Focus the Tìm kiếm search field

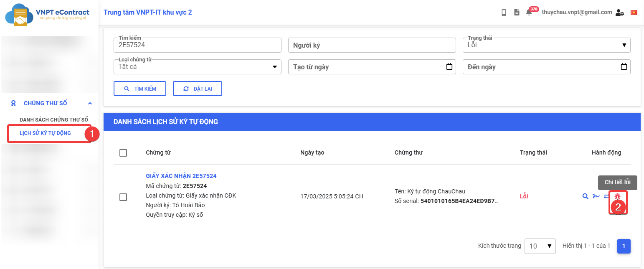pyautogui.click(x=197, y=45)
